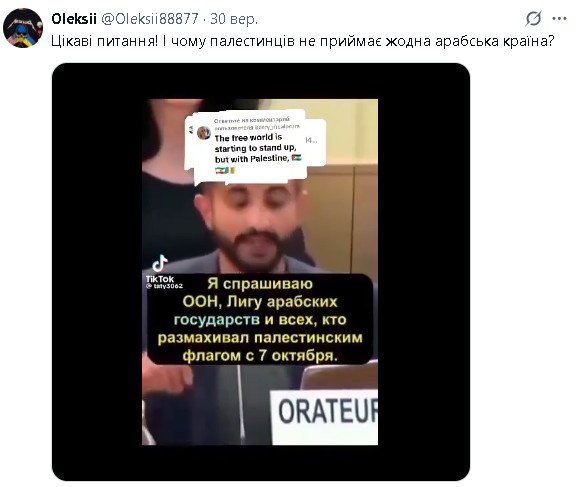This screenshot has width=582, height=487.
Task: Open the @Oleksii88877 handle link
Action: click(x=150, y=19)
